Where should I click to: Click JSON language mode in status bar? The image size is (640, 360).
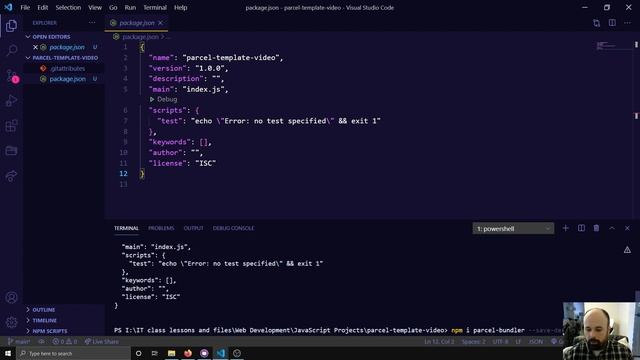[536, 342]
